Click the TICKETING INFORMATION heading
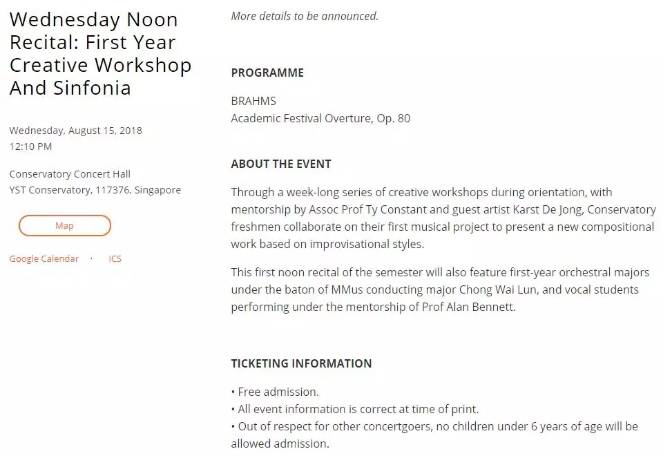663x458 pixels. (301, 363)
